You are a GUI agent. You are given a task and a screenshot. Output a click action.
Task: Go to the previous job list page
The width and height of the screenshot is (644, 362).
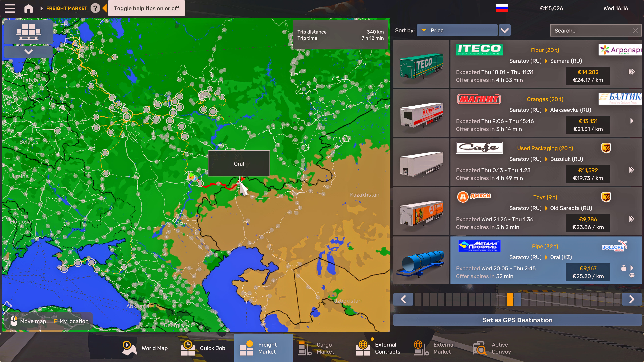(403, 299)
